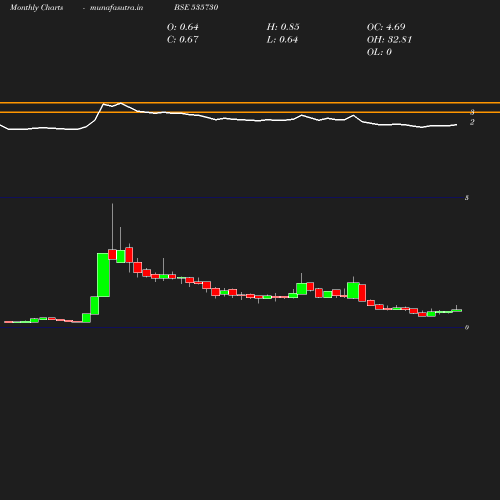
Task: Select the open value 'O: 0.64'
Action: pos(182,27)
